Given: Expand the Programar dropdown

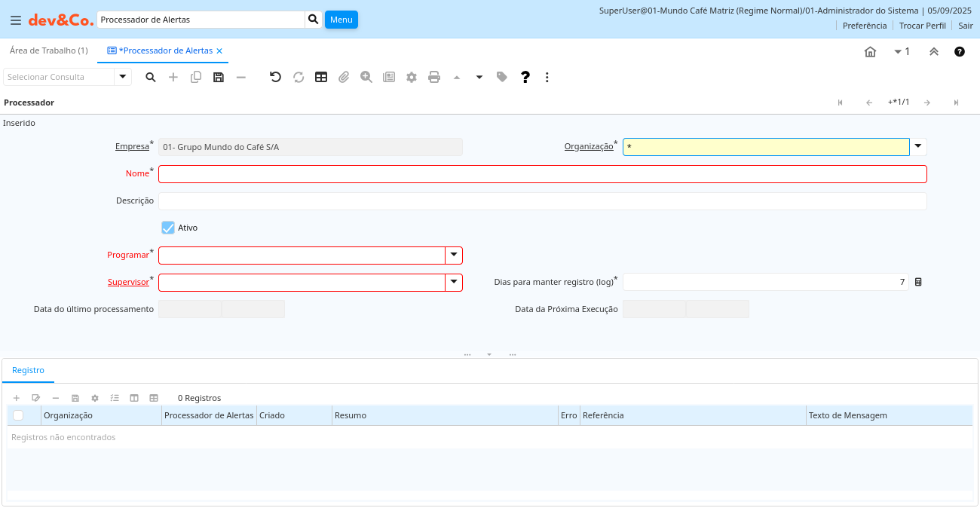Looking at the screenshot, I should 454,256.
